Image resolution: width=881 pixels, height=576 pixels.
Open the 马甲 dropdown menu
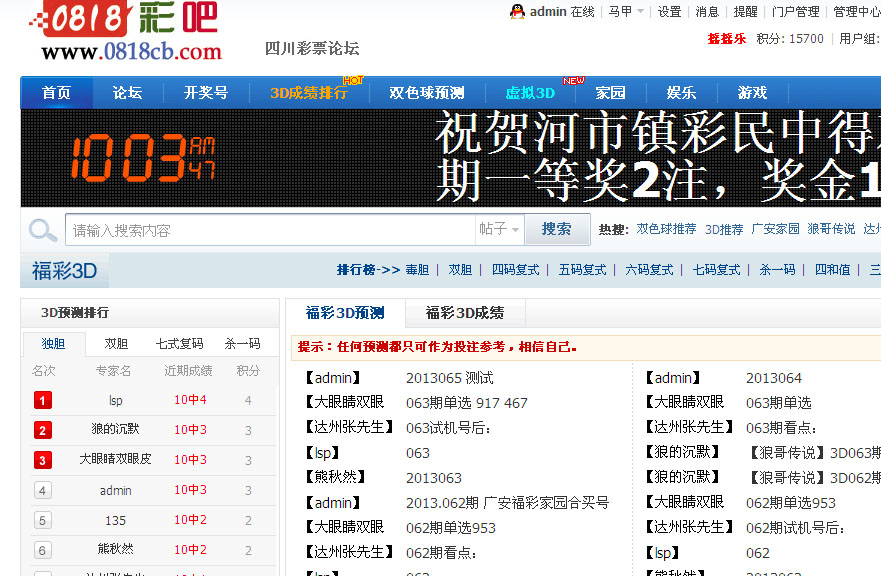click(x=626, y=12)
